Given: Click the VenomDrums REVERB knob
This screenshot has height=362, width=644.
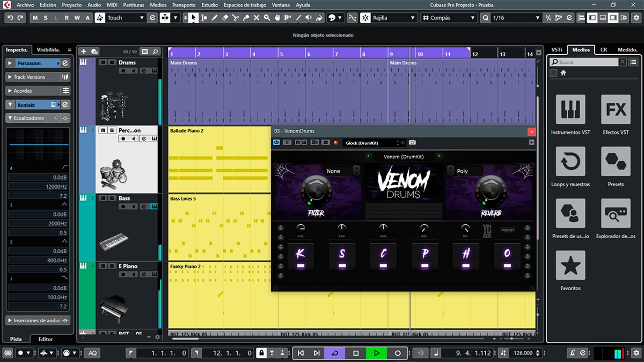Looking at the screenshot, I should (x=491, y=190).
